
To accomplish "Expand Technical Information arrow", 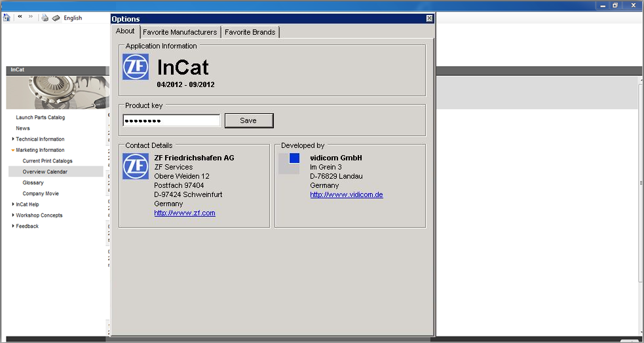I will click(13, 139).
